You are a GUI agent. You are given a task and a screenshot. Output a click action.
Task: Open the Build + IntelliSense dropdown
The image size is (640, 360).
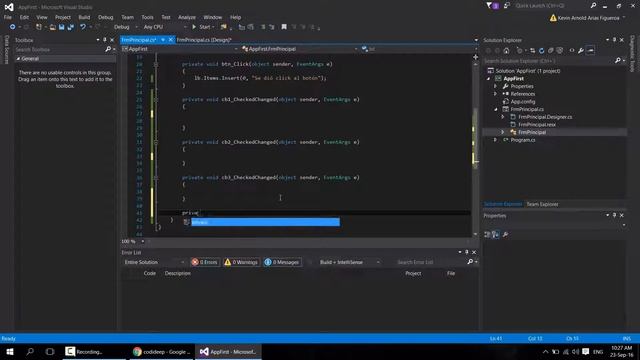coord(349,262)
